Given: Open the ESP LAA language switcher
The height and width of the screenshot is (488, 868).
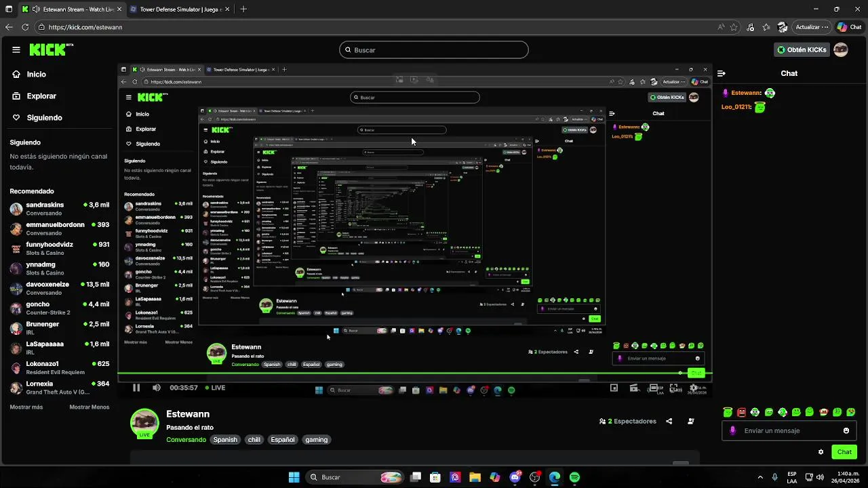Looking at the screenshot, I should [792, 477].
